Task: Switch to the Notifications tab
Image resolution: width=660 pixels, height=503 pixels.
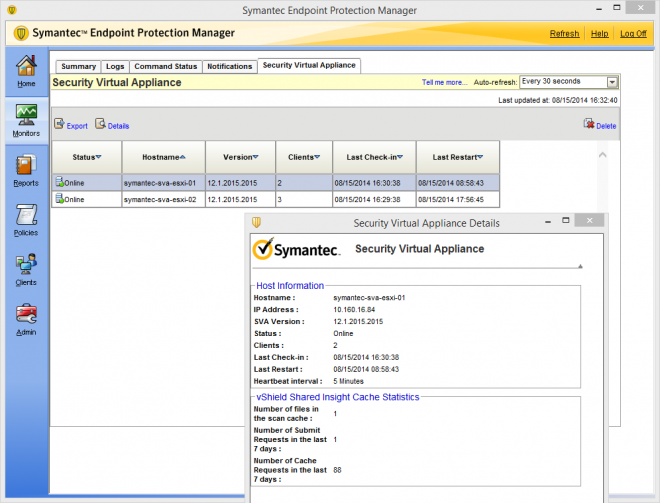Action: tap(230, 67)
